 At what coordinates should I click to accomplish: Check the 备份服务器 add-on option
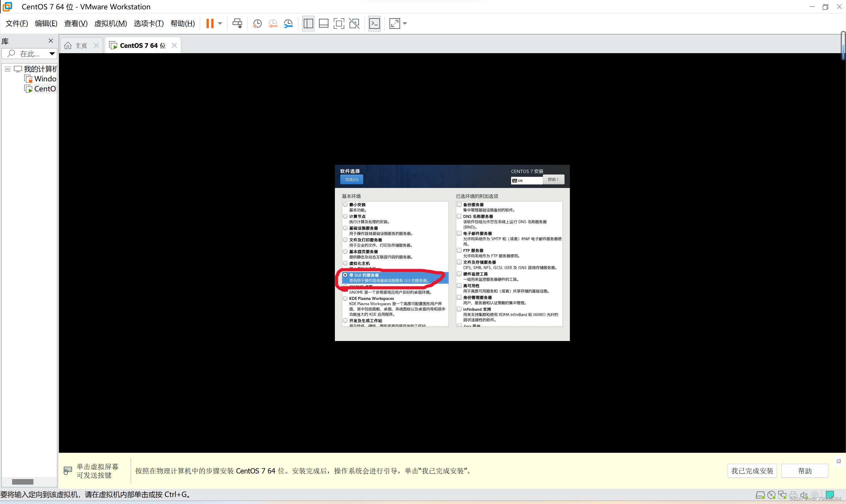(x=459, y=204)
